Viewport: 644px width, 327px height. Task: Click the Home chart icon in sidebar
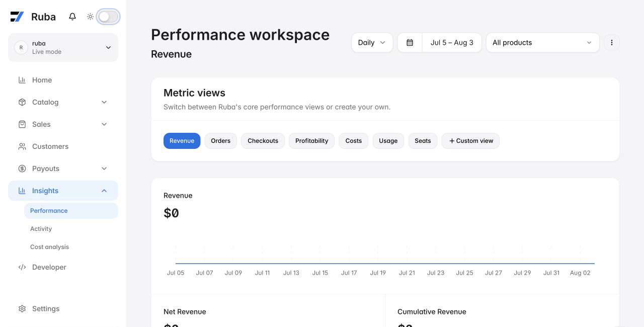(x=22, y=80)
